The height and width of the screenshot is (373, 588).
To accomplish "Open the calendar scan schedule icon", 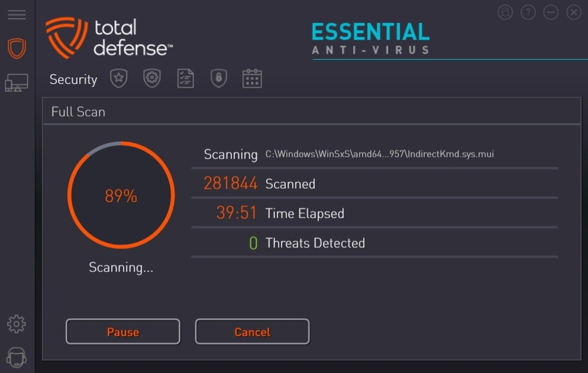I will [x=252, y=79].
